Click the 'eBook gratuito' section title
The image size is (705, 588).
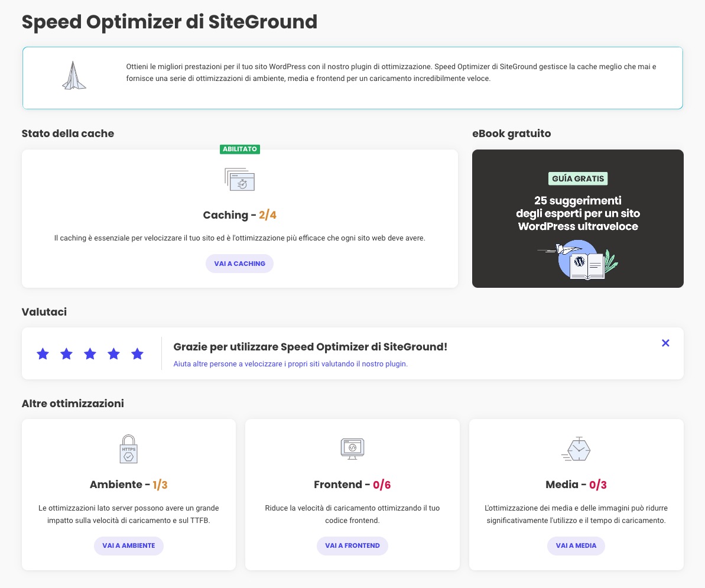coord(511,134)
